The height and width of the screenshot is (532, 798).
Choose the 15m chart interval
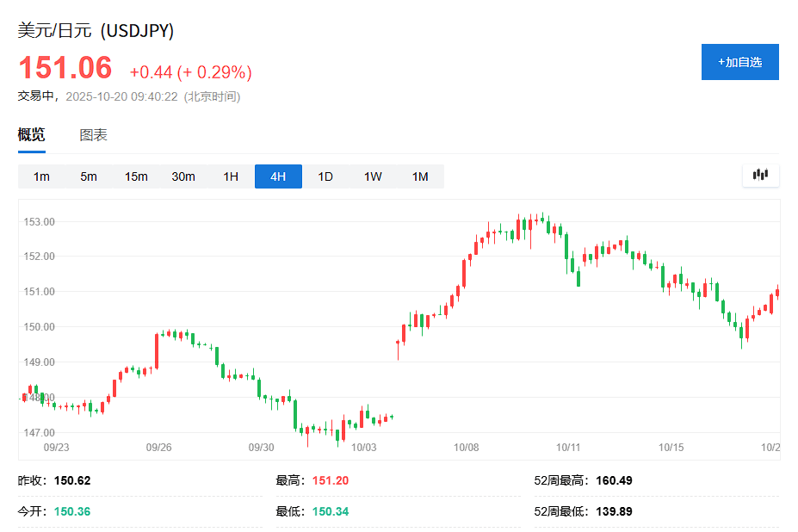click(136, 176)
